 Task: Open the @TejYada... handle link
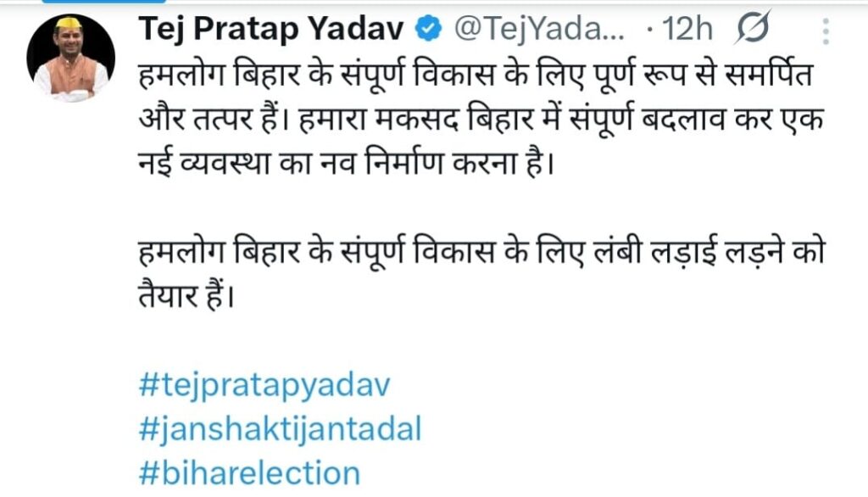(539, 31)
